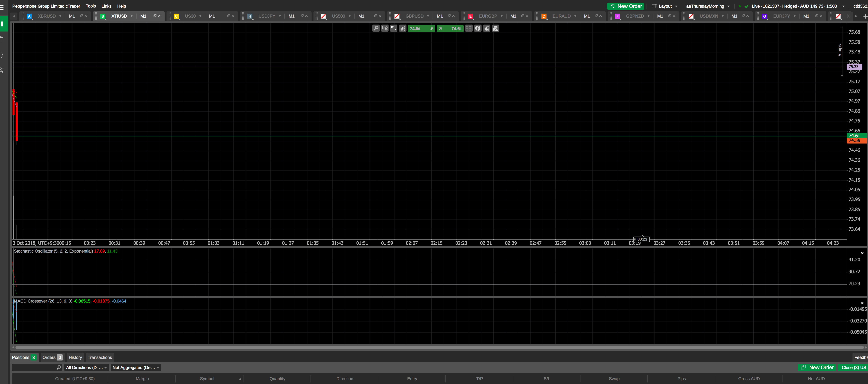Expand the XBRUSD symbol dropdown
This screenshot has width=868, height=384.
pos(60,16)
